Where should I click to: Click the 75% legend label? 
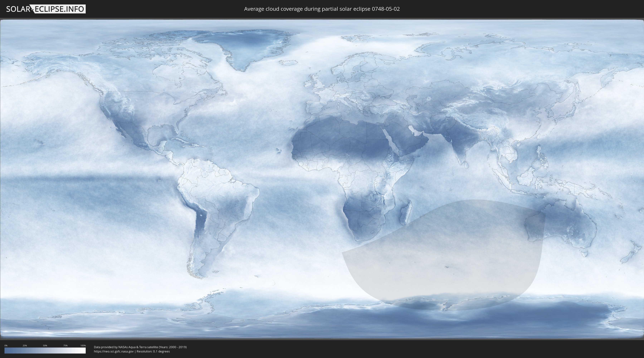[x=65, y=345]
